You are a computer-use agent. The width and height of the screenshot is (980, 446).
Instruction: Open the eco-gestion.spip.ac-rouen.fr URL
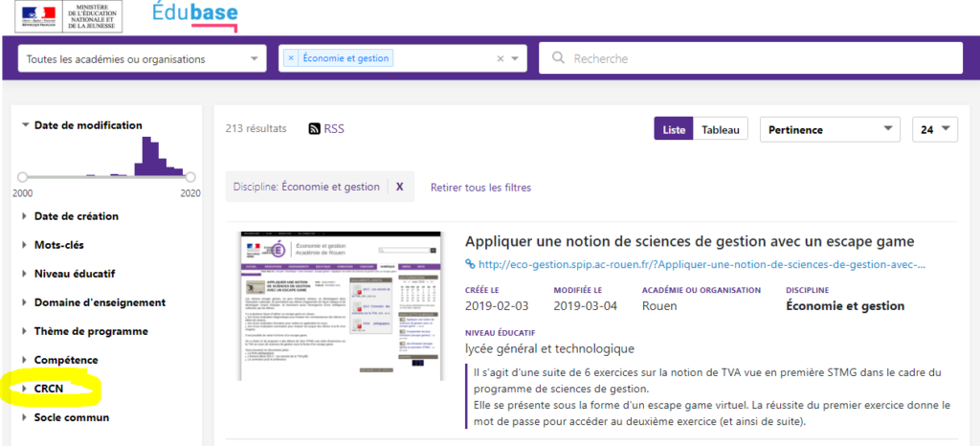tap(702, 265)
